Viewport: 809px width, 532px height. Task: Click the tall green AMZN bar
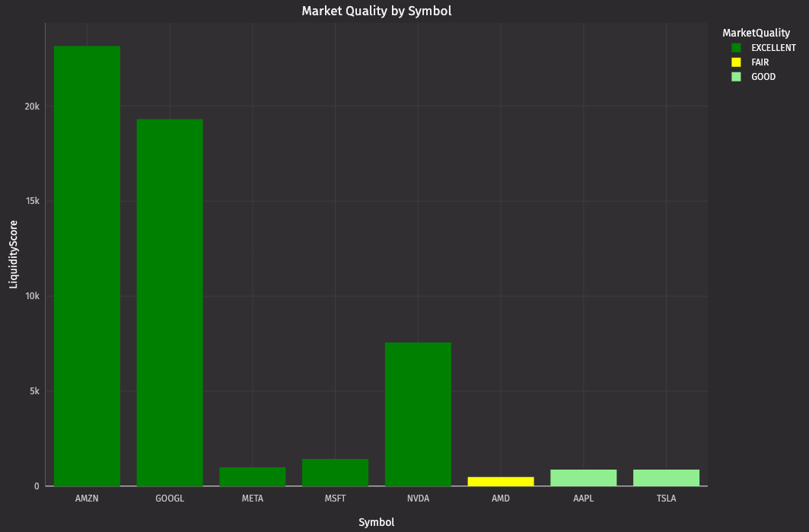tap(87, 266)
